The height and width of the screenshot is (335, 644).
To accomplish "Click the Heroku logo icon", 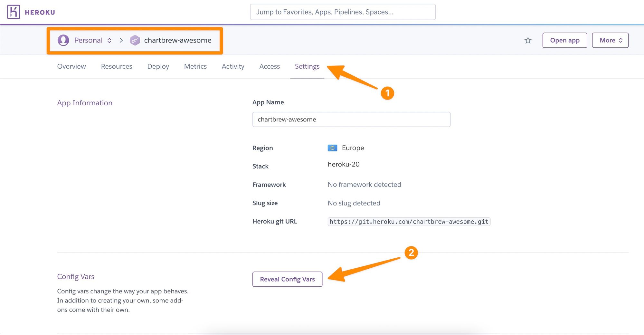I will [14, 12].
